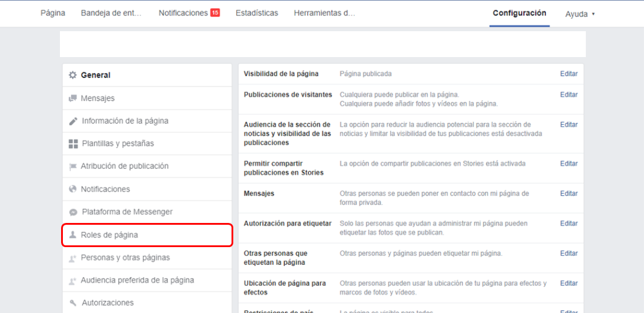Open Personas y otras páginas settings

tap(147, 258)
